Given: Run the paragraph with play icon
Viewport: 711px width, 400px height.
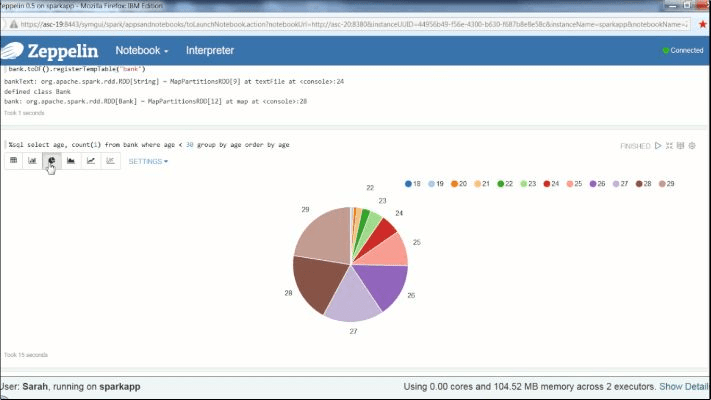Looking at the screenshot, I should click(658, 146).
